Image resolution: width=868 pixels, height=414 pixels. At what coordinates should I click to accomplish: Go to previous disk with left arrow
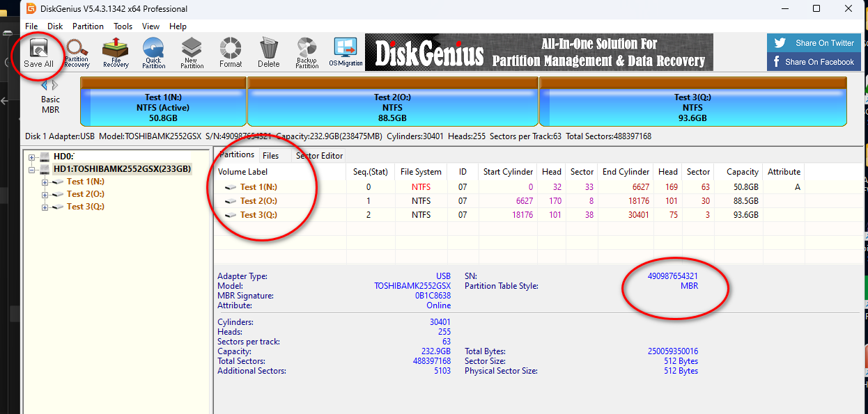point(45,85)
